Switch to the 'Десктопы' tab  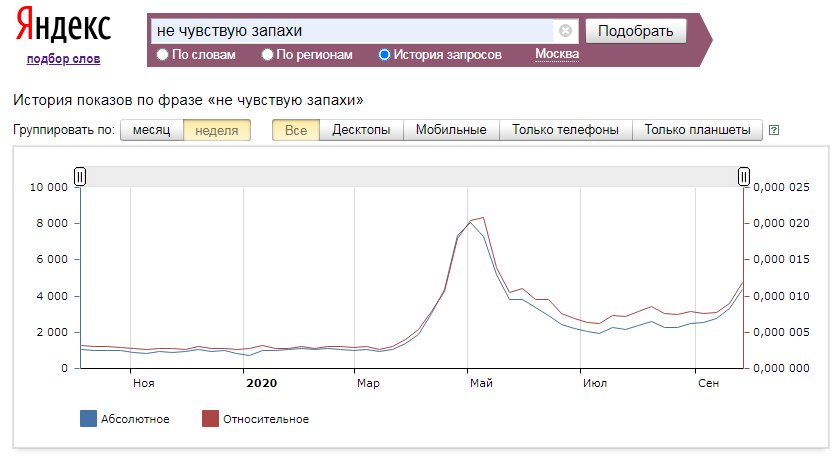(x=361, y=130)
